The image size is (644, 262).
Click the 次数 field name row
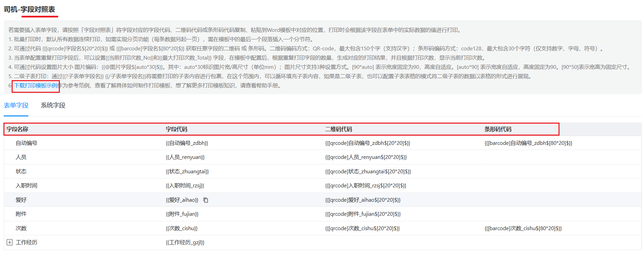click(x=21, y=228)
